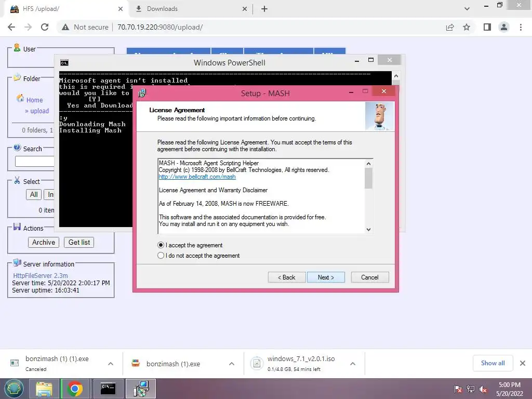Open the Home folder link in HFS
532x399 pixels.
point(35,100)
